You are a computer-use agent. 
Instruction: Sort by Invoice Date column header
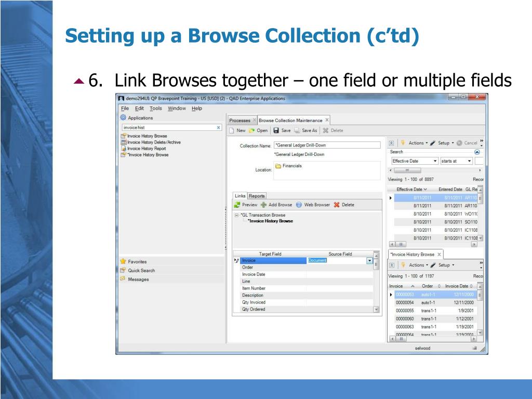[459, 286]
